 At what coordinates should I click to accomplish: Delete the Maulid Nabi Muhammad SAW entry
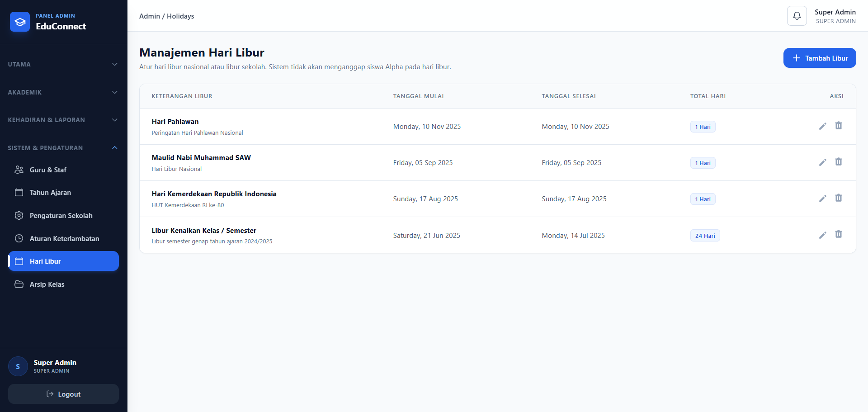(x=839, y=162)
